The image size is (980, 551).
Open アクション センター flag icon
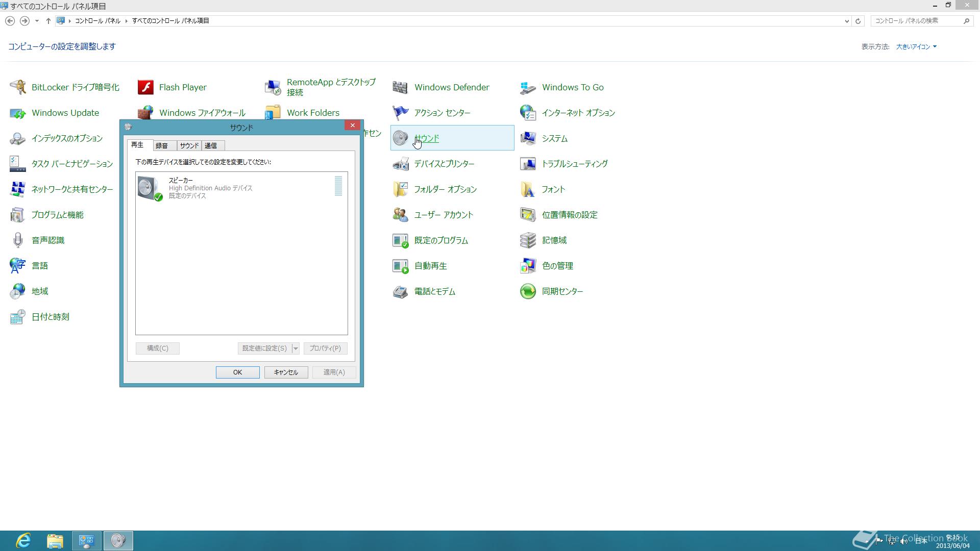(x=401, y=113)
